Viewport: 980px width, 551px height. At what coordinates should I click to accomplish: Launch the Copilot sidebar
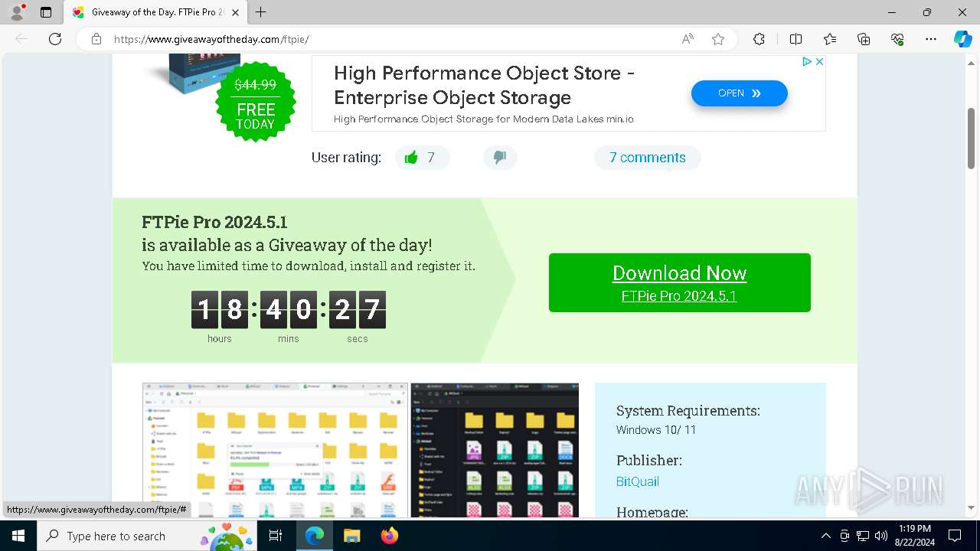coord(962,39)
